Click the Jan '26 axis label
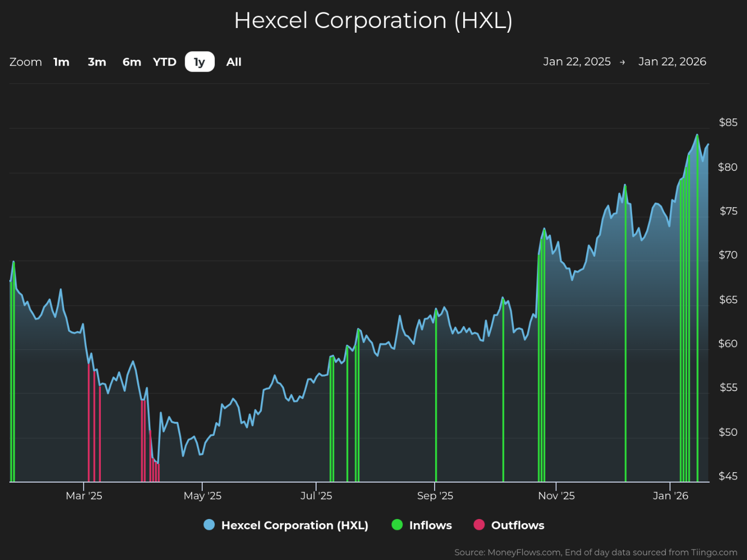This screenshot has width=747, height=560. coord(671,496)
